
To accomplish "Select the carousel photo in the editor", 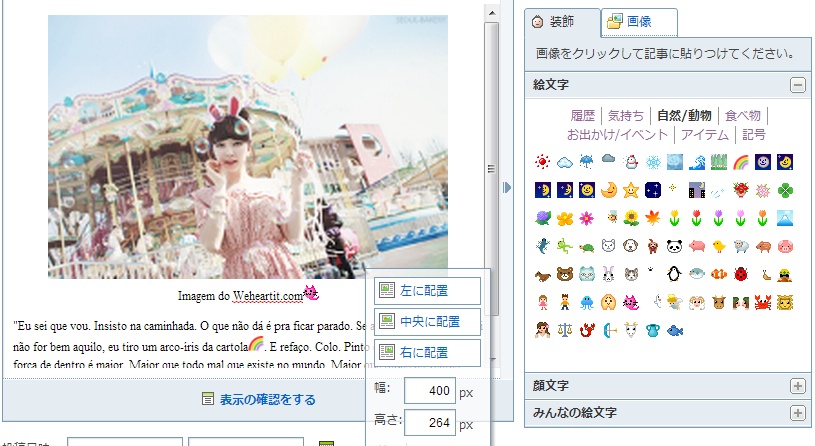I will tap(248, 147).
